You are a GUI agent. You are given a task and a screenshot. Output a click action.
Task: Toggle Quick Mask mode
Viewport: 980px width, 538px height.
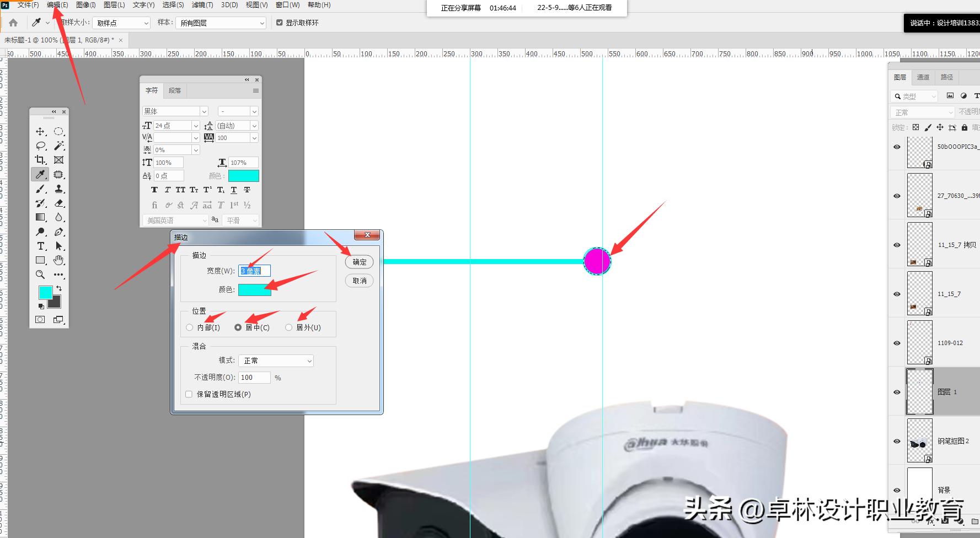pos(40,319)
